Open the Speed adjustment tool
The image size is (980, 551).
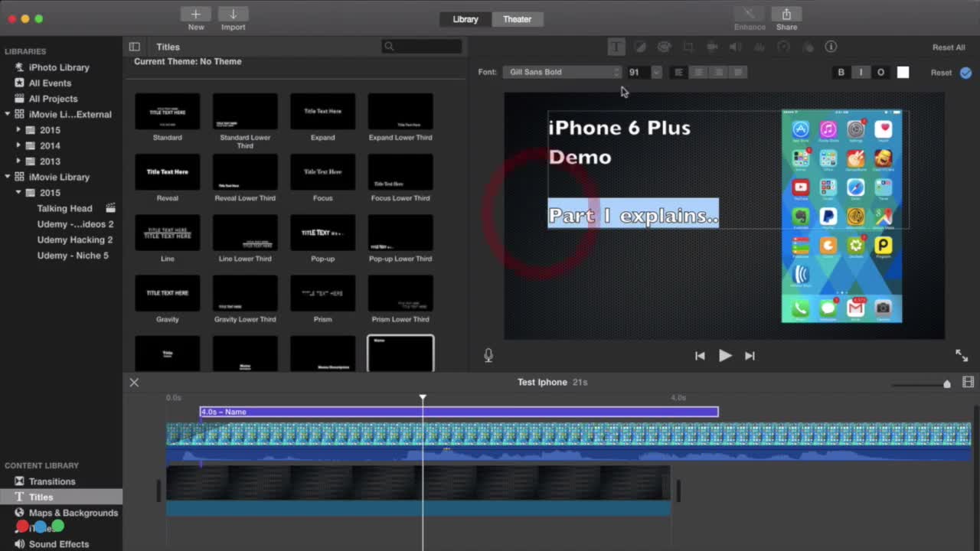click(x=782, y=47)
